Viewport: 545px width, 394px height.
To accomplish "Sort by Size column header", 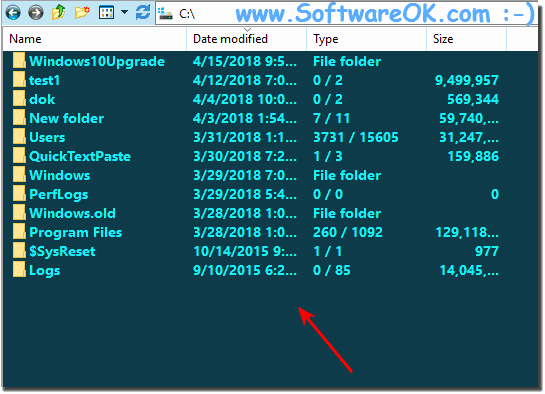I will (x=466, y=39).
